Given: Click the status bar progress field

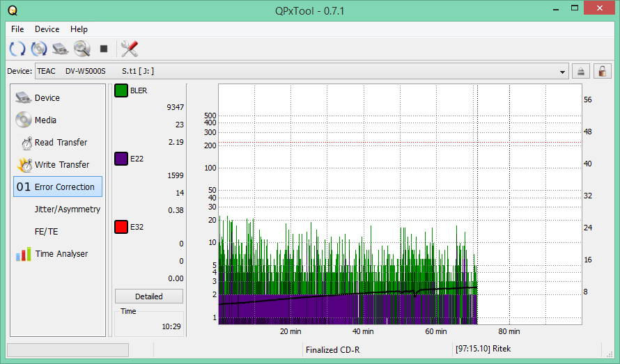Looking at the screenshot, I should pos(68,350).
